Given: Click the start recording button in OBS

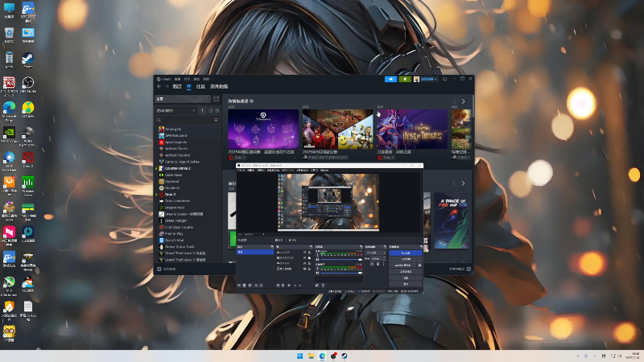Looking at the screenshot, I should [x=406, y=259].
